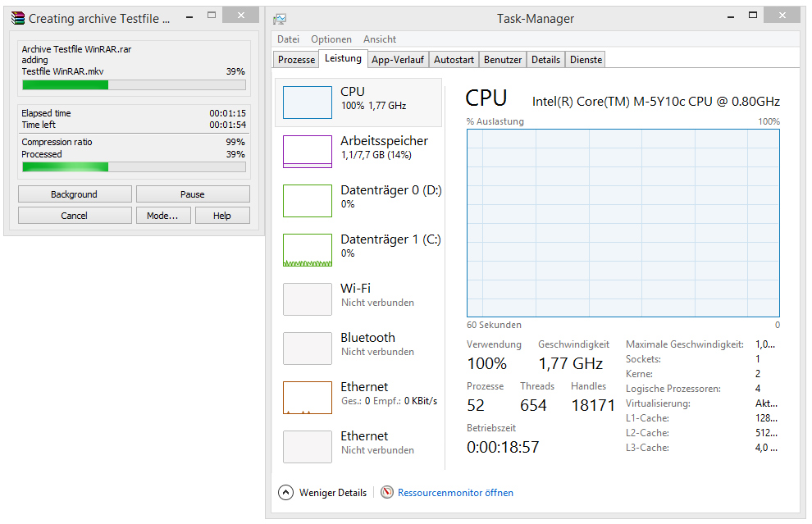Collapse view with Weniger Details arrow
The width and height of the screenshot is (812, 524).
tap(285, 492)
